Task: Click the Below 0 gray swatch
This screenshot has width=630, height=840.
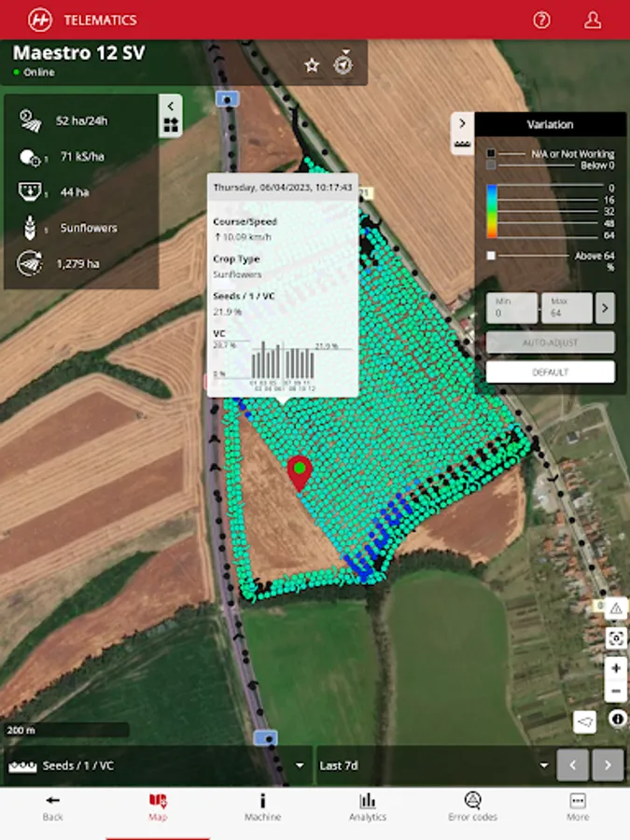Action: pos(491,165)
